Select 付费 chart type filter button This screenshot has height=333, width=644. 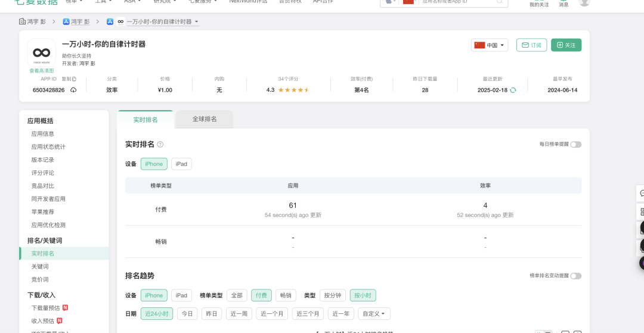click(261, 295)
